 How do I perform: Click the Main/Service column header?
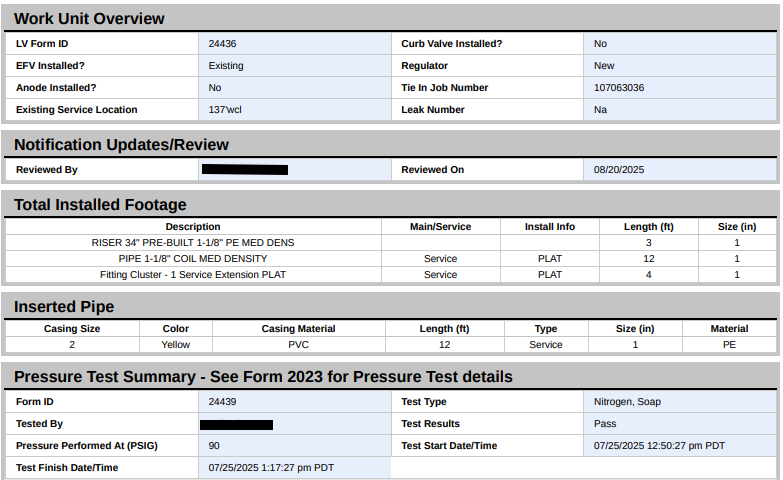coord(440,227)
